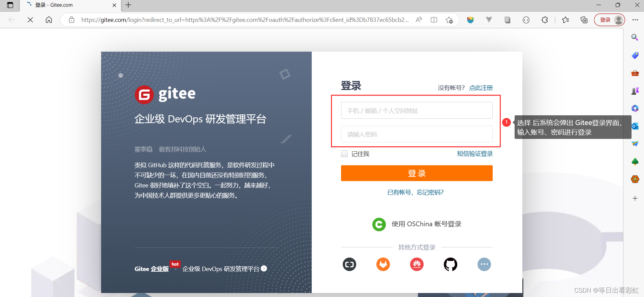The height and width of the screenshot is (297, 644).
Task: Click the gitee logo
Action: coord(165,94)
